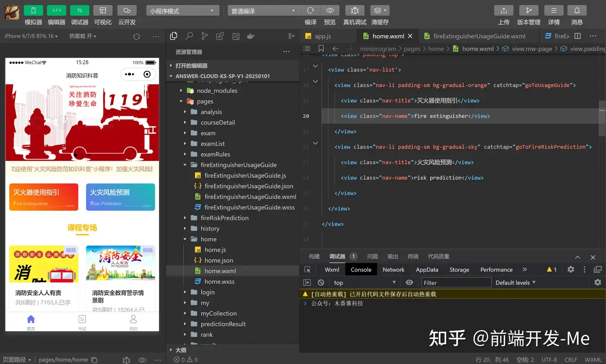
Task: Click the console Filter input field
Action: [x=456, y=283]
